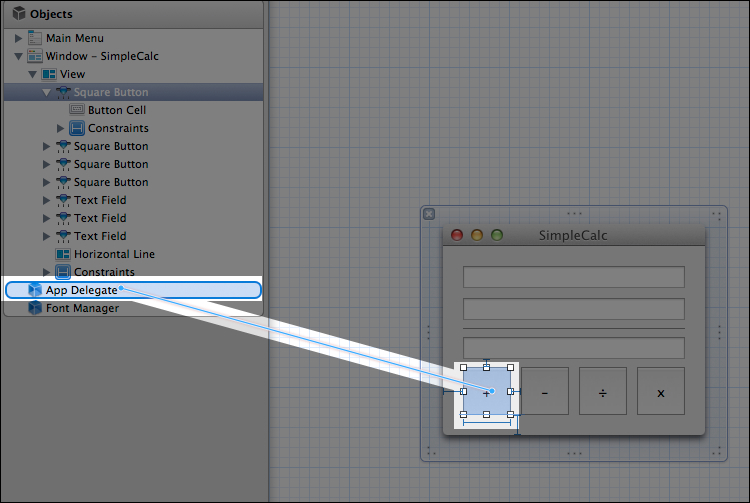Expand the Main Menu disclosure triangle
The width and height of the screenshot is (750, 503).
pyautogui.click(x=18, y=38)
